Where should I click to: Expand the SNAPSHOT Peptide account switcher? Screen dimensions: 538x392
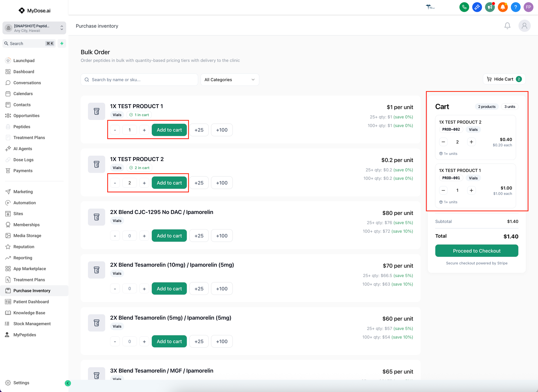pyautogui.click(x=34, y=28)
